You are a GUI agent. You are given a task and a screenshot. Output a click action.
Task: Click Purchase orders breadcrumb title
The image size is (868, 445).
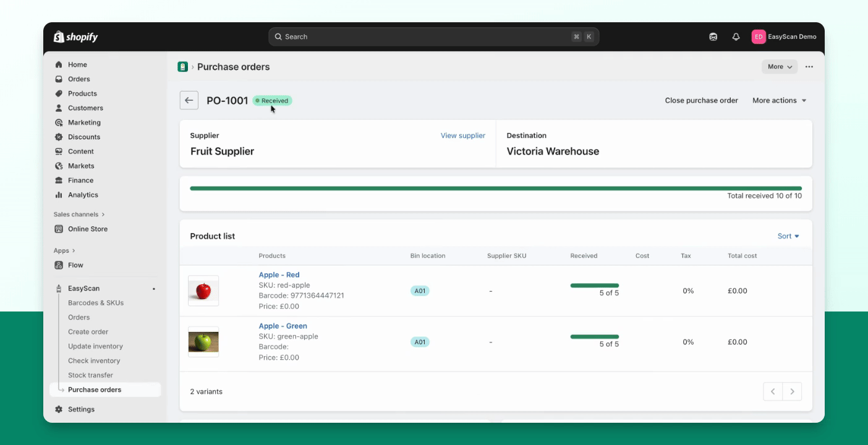(234, 67)
